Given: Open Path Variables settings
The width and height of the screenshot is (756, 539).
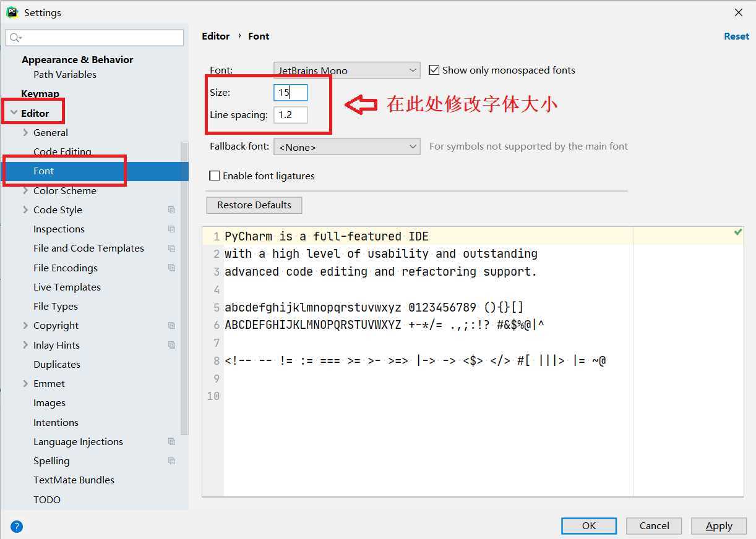Looking at the screenshot, I should coord(65,74).
